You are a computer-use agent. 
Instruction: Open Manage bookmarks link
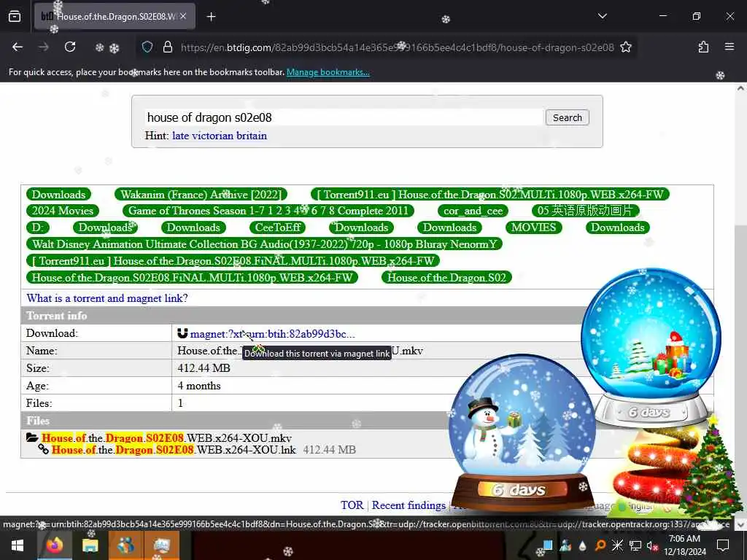328,72
